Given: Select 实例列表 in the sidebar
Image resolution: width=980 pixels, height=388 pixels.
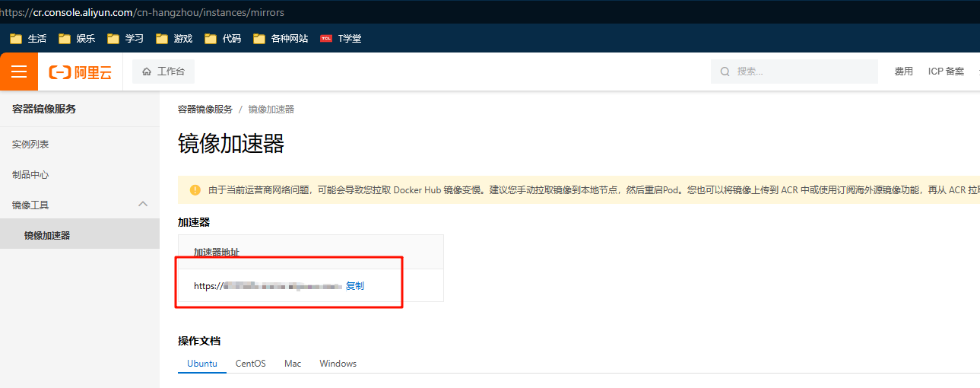Looking at the screenshot, I should point(80,145).
